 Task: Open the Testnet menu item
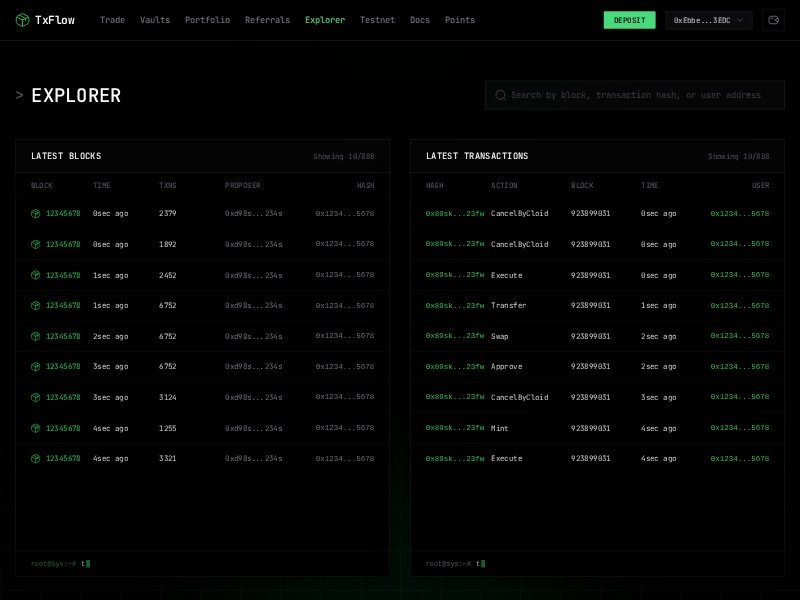click(377, 20)
